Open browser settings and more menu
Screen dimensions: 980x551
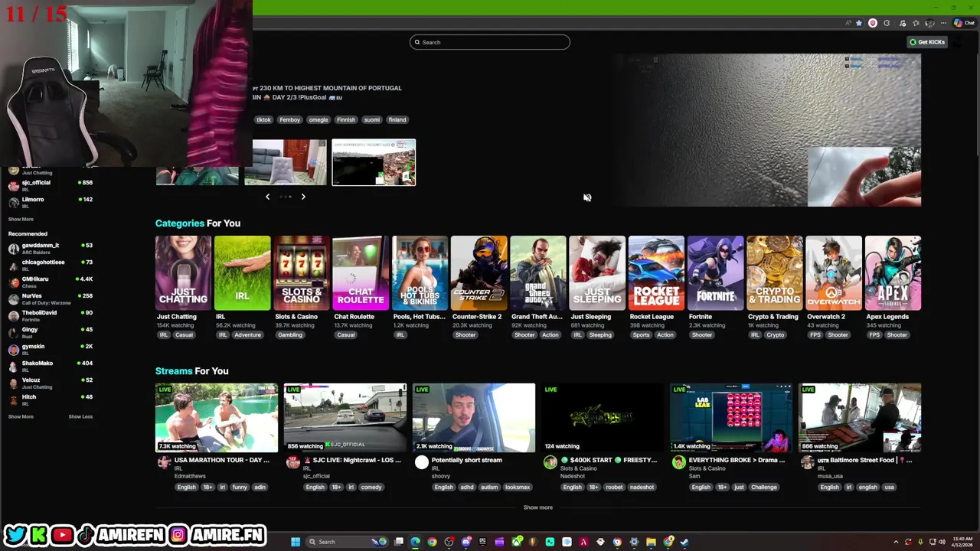point(943,23)
